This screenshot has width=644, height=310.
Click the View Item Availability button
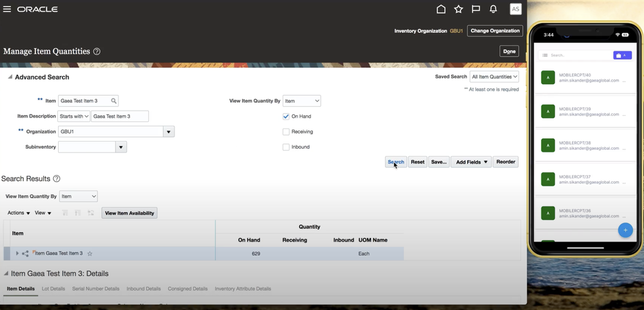[129, 213]
